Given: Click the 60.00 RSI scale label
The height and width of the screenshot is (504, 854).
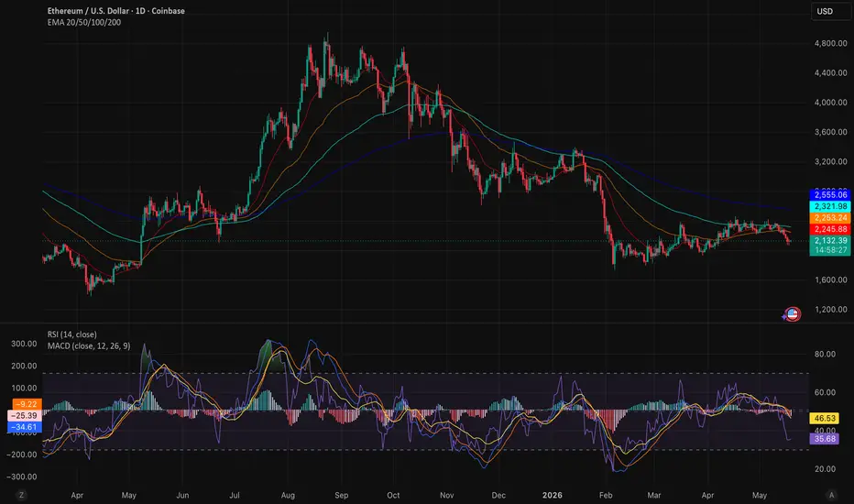Looking at the screenshot, I should [825, 392].
